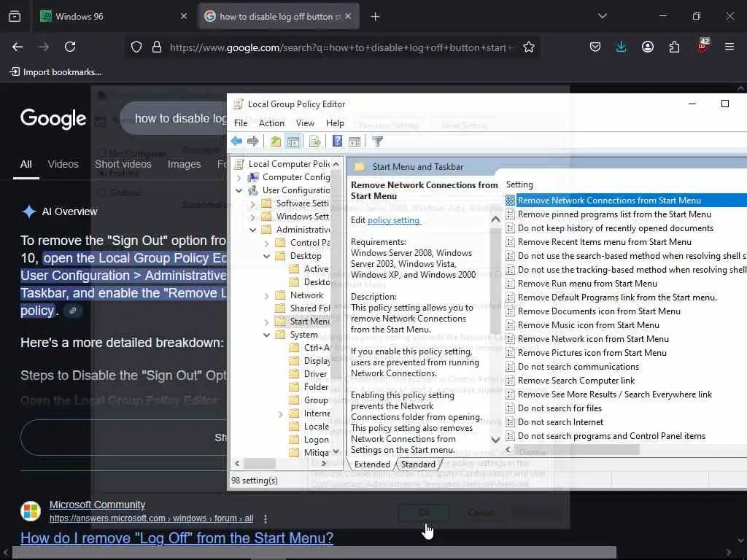Open the three-dot menu beside Microsoft Community result

(266, 518)
